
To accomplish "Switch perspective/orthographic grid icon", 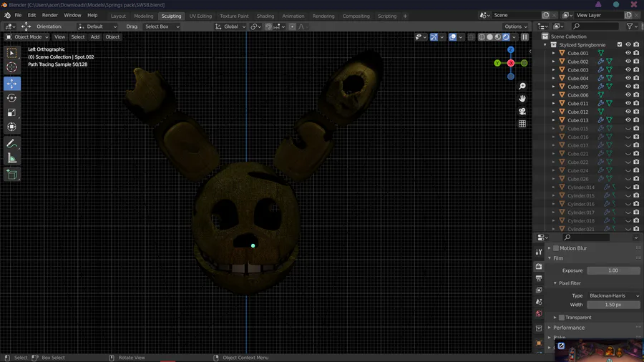I will [x=522, y=124].
